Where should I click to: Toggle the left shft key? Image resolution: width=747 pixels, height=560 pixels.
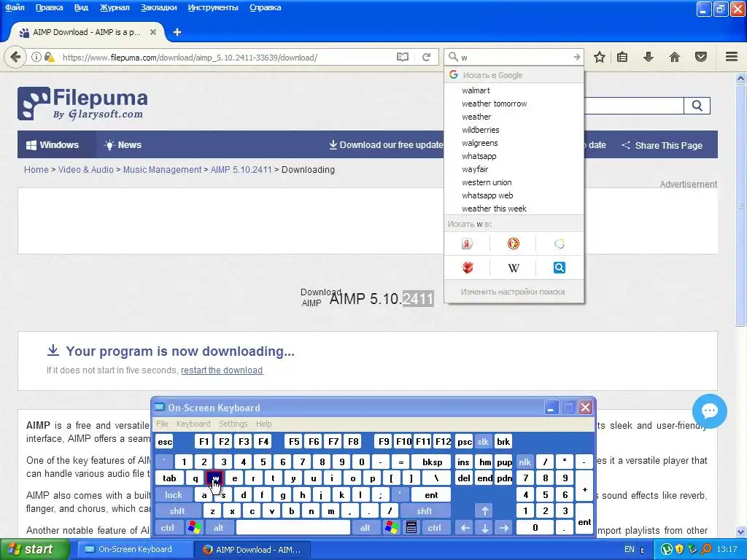pyautogui.click(x=177, y=511)
